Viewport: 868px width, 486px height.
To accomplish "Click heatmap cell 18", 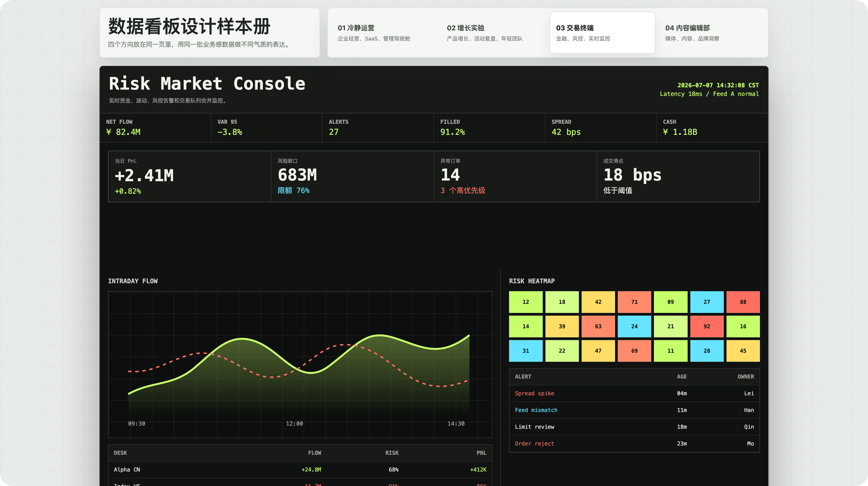I will (x=562, y=302).
